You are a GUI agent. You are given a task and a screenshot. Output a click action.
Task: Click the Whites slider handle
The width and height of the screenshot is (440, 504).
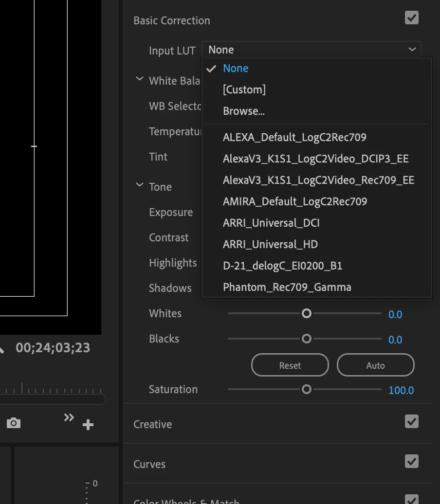click(307, 313)
